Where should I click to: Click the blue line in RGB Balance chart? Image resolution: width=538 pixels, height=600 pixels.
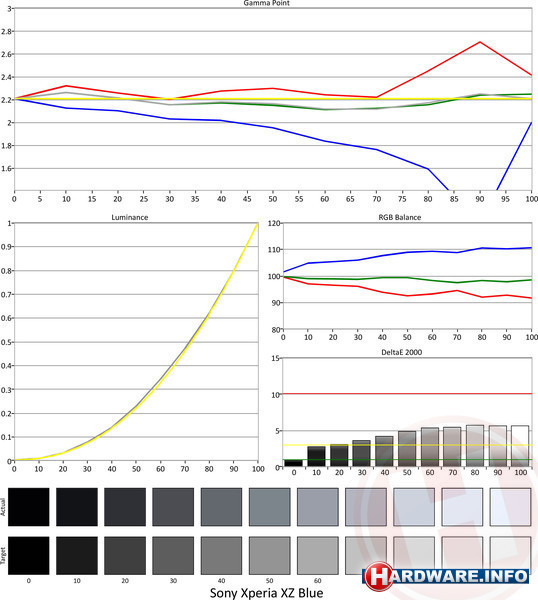tap(407, 253)
